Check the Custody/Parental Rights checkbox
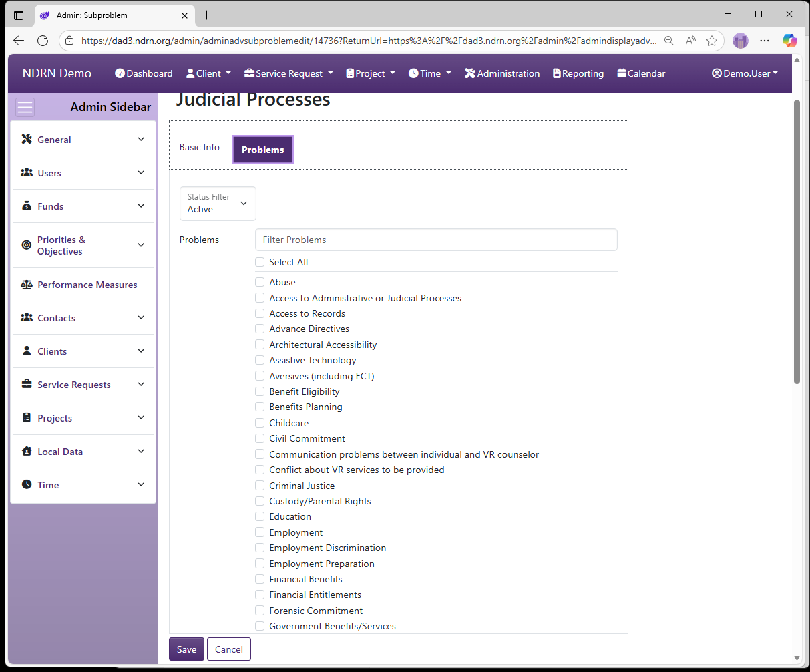This screenshot has width=810, height=672. pos(260,501)
